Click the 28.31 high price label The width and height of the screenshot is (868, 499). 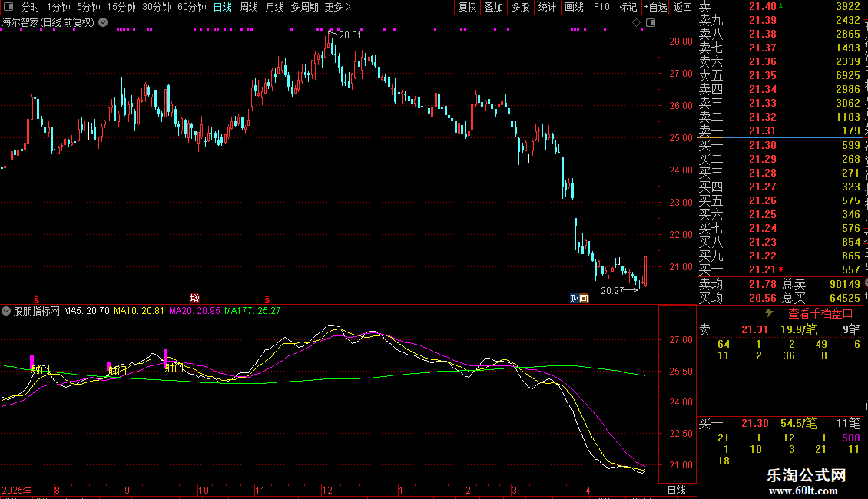[350, 35]
